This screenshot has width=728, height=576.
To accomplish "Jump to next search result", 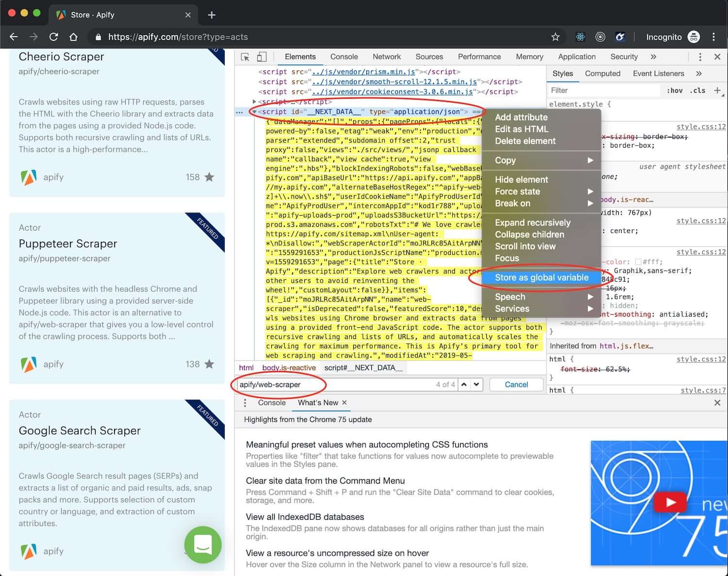I will tap(477, 384).
